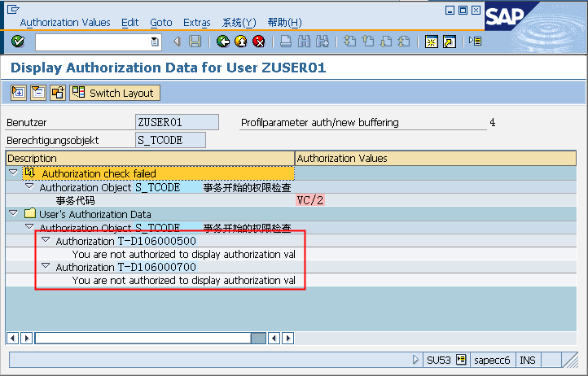Screen dimensions: 588x376
Task: Click the Customize Local Layout icon
Action: tap(475, 42)
